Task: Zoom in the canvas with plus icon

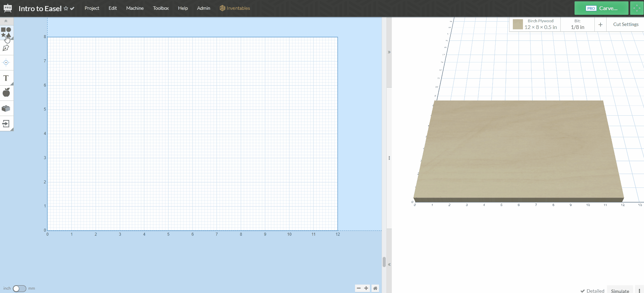Action: (x=366, y=288)
